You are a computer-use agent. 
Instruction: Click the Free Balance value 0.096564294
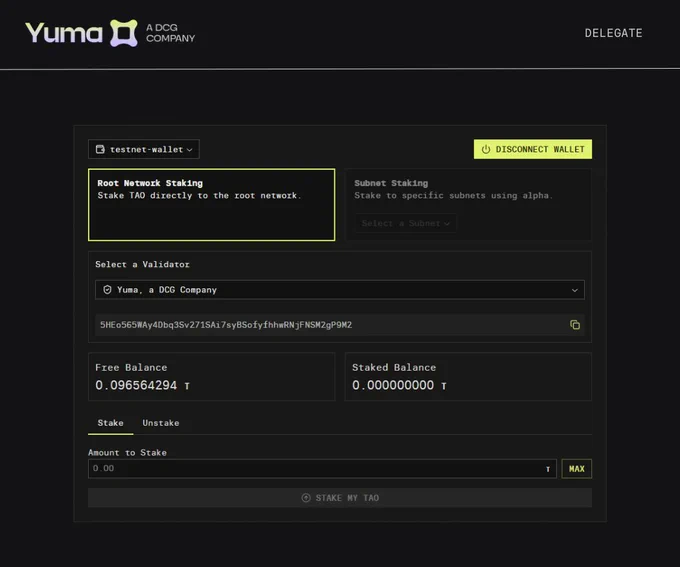[136, 385]
